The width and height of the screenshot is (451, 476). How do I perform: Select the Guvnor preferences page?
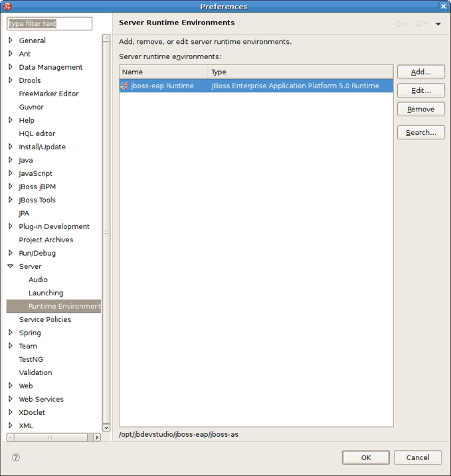click(31, 107)
